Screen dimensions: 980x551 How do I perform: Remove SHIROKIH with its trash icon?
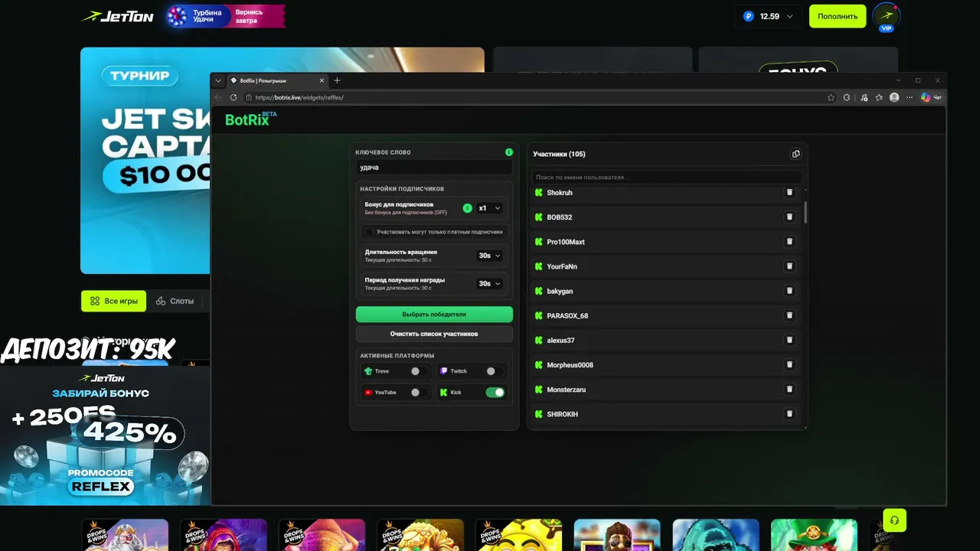point(789,414)
